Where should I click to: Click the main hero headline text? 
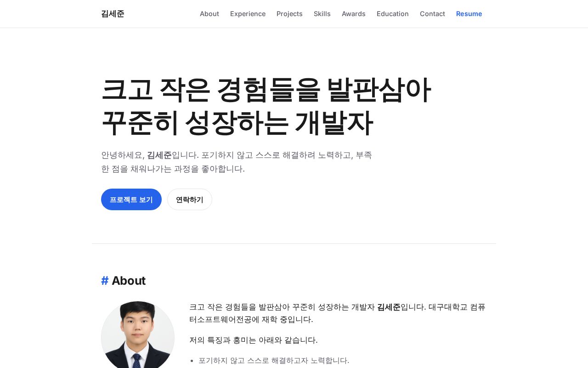point(266,106)
